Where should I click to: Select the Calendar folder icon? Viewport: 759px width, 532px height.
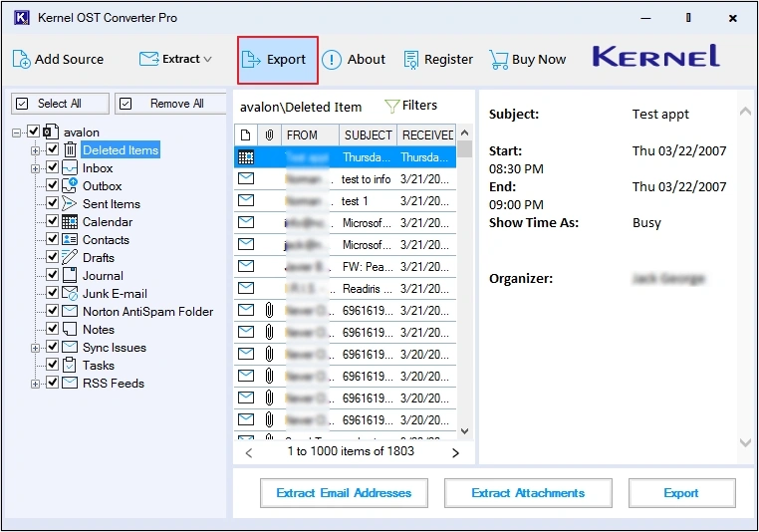point(70,222)
